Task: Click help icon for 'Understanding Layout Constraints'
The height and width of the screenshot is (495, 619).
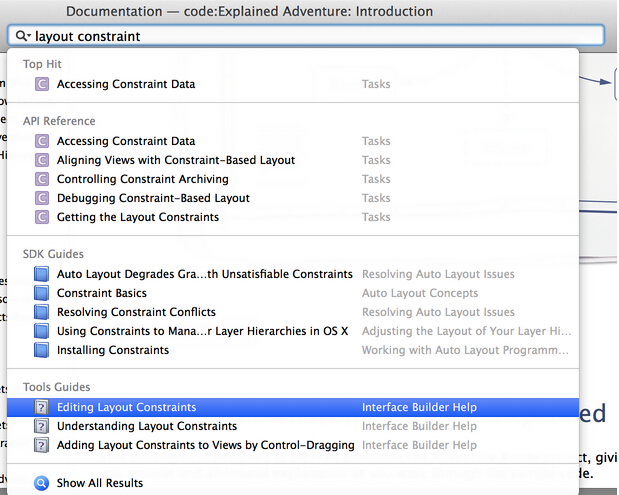Action: [x=41, y=426]
